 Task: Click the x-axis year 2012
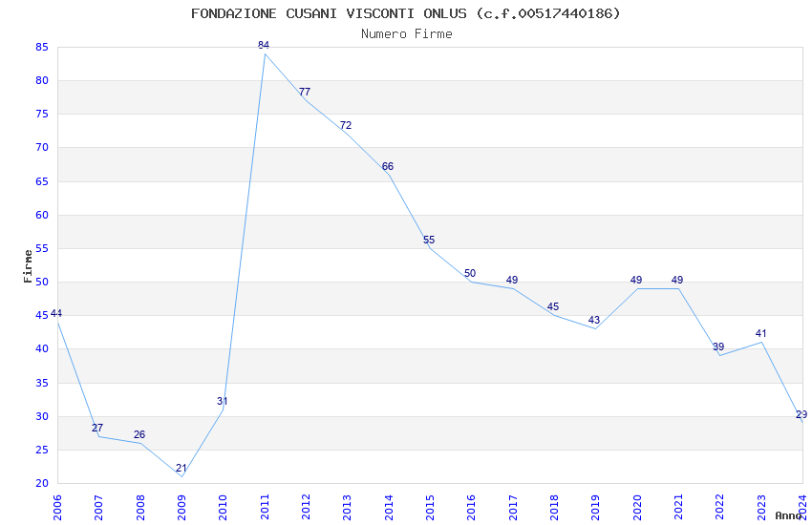point(306,507)
